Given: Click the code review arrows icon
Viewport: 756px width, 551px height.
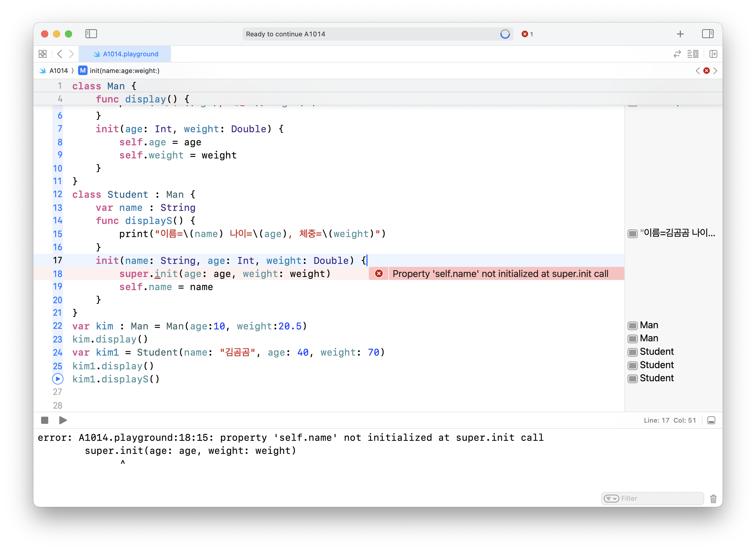Looking at the screenshot, I should point(677,54).
